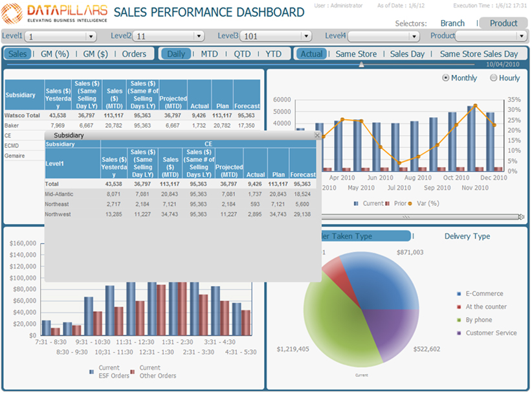The image size is (532, 395).
Task: Select the Monthly radio button
Action: (445, 78)
